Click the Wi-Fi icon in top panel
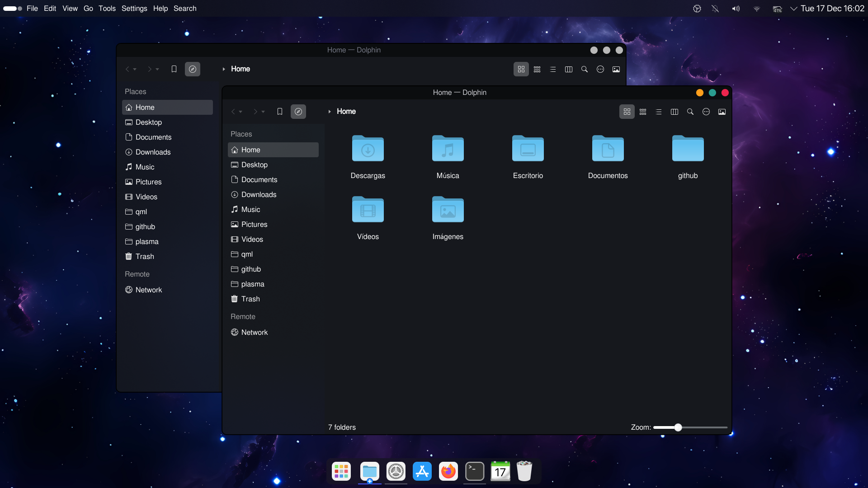 coord(757,9)
